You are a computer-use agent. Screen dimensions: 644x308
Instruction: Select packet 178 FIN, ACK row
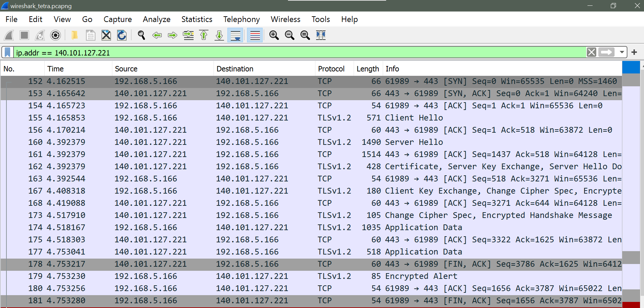311,264
